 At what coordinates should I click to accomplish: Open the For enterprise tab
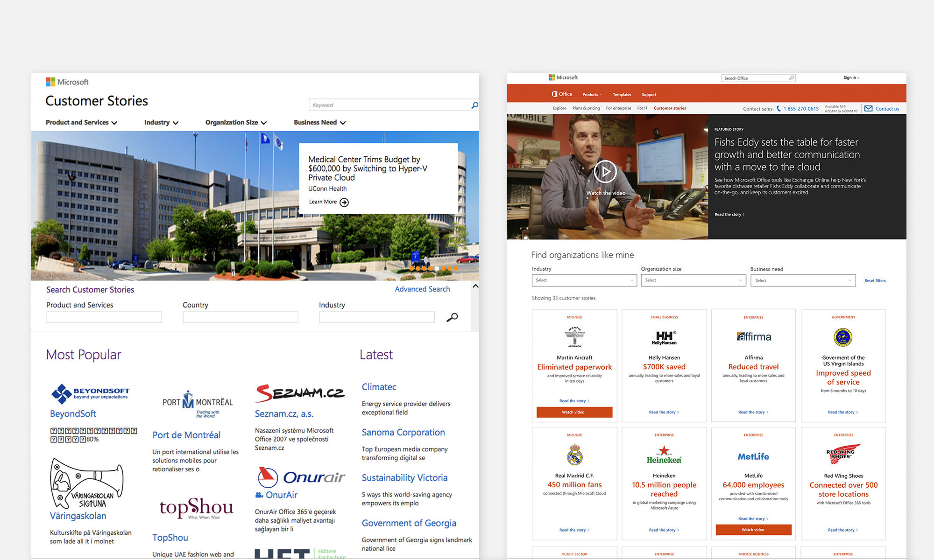(619, 108)
